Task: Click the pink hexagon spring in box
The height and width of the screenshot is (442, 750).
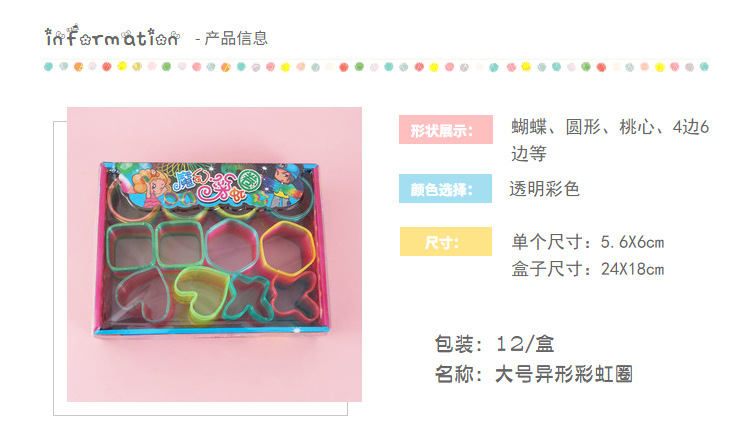Action: (x=232, y=245)
